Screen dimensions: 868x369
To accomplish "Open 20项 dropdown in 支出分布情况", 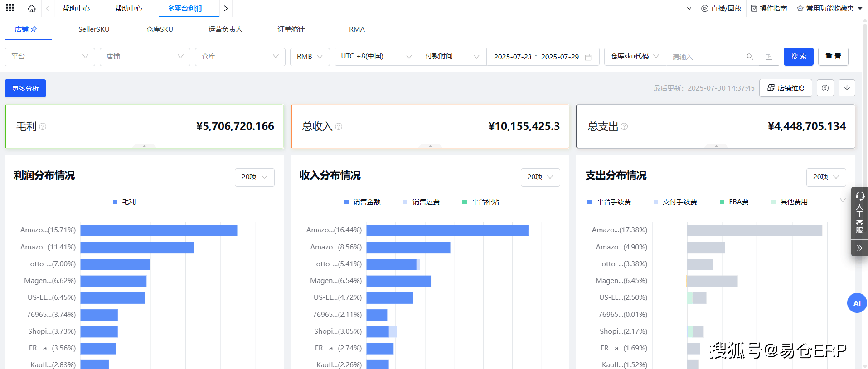I will point(825,177).
